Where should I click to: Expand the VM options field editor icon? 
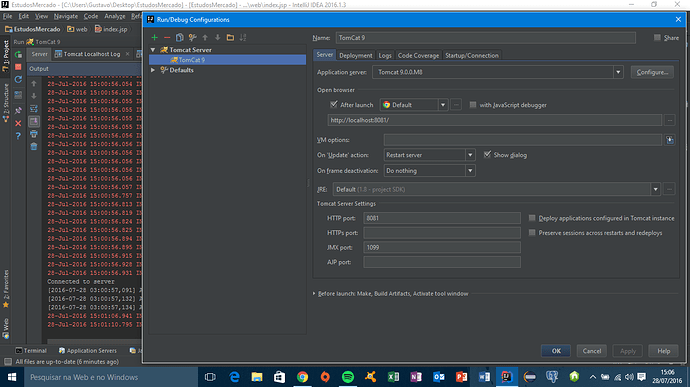(669, 140)
